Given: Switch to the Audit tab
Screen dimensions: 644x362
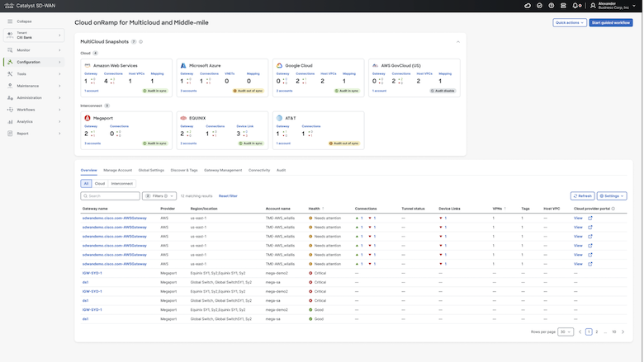Looking at the screenshot, I should pos(281,170).
